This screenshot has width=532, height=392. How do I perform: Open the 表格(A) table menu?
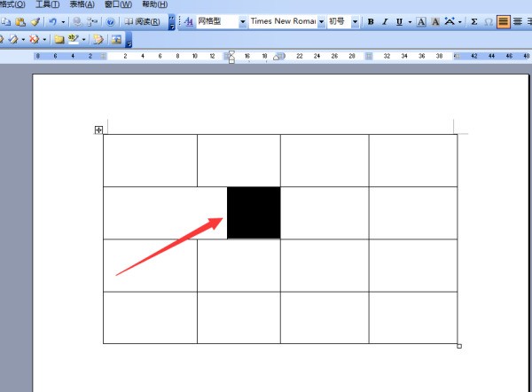[x=82, y=4]
